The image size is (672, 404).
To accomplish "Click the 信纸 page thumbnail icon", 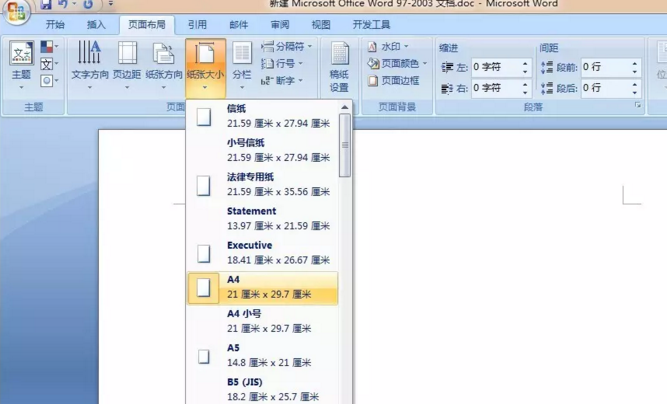I will tap(204, 117).
